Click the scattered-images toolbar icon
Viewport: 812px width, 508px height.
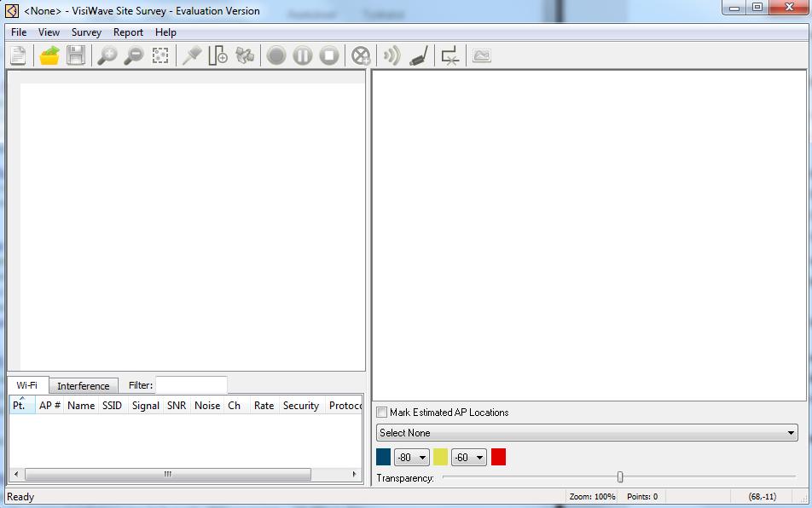(245, 55)
